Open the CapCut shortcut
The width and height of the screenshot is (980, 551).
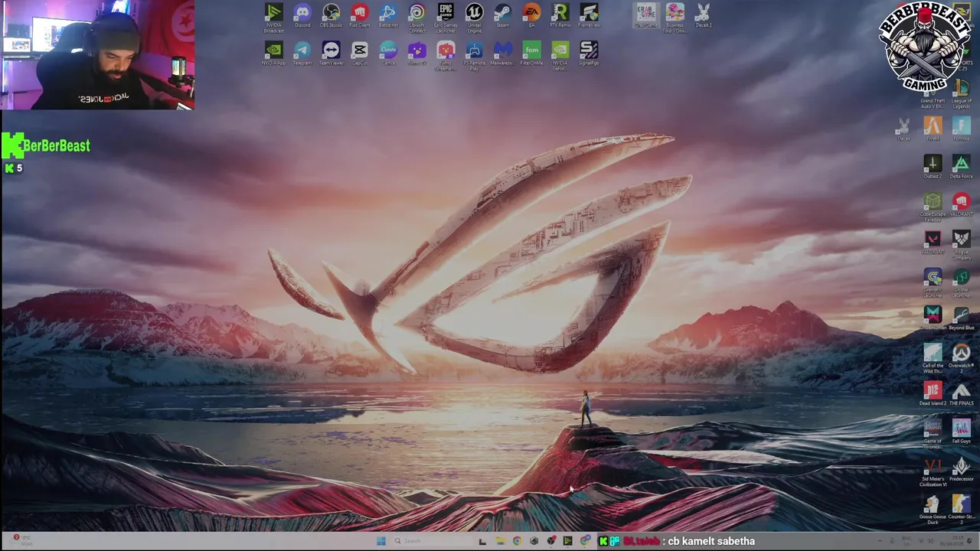[359, 54]
